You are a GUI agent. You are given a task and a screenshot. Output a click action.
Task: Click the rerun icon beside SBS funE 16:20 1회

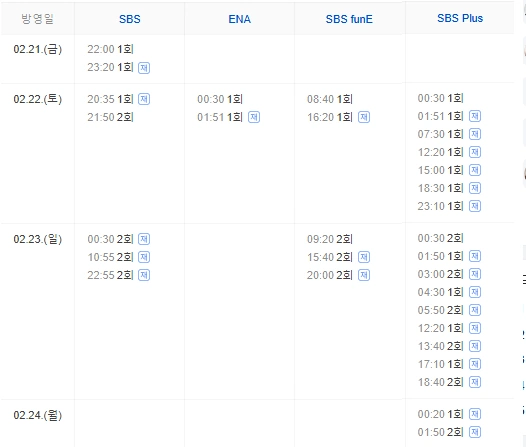pos(364,117)
